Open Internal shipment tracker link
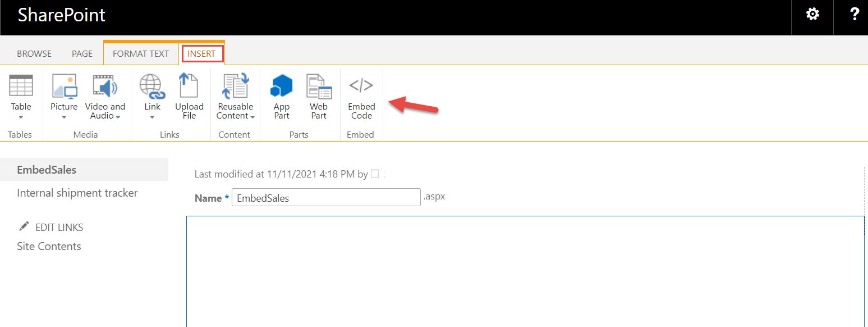Screen dimensions: 868x327 tap(77, 193)
